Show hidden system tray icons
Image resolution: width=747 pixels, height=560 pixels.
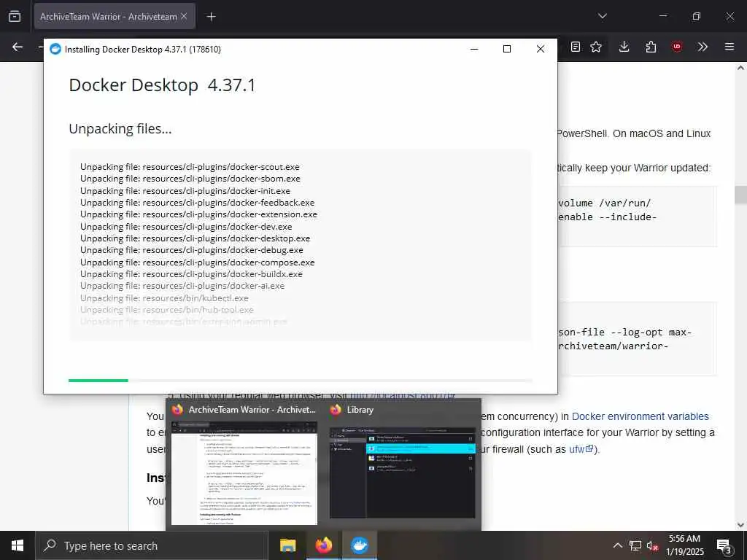(x=617, y=545)
